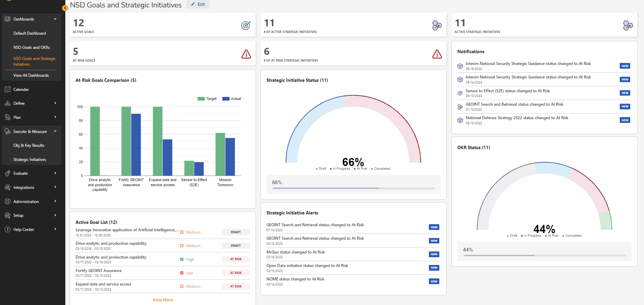Toggle the Target series in the bar chart legend

(207, 99)
